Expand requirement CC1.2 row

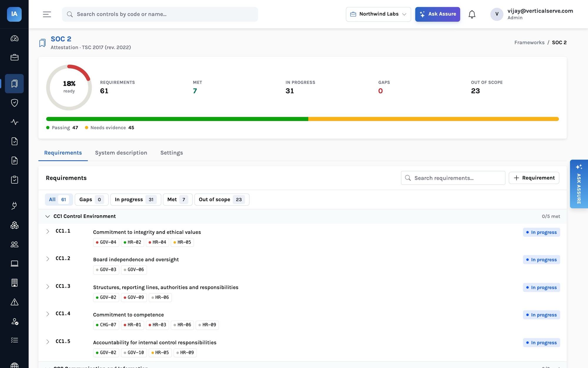(x=48, y=259)
